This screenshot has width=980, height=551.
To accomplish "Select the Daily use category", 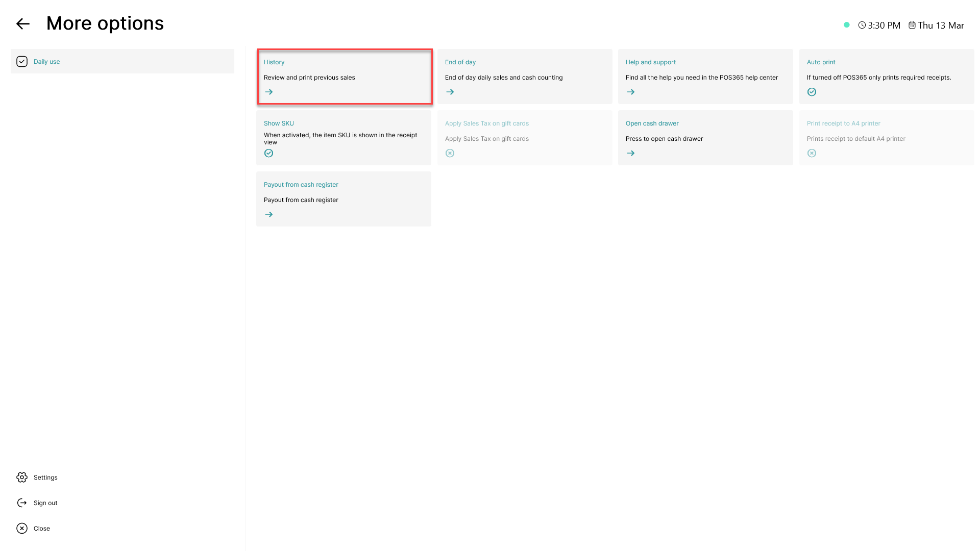I will pos(122,61).
